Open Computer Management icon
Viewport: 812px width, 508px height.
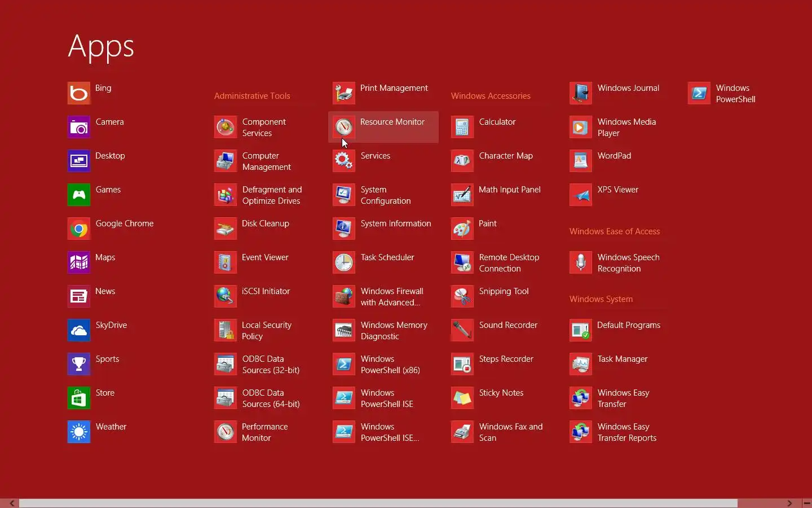(226, 161)
